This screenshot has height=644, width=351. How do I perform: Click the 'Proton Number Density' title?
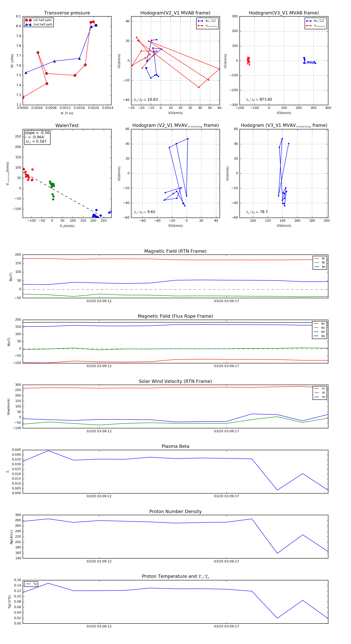[175, 511]
